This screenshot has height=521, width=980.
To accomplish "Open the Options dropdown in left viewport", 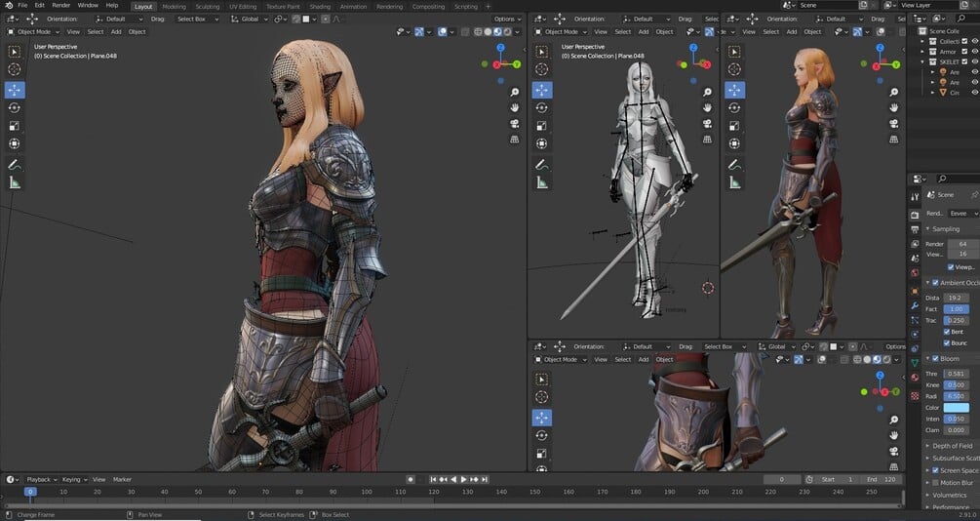I will pyautogui.click(x=506, y=19).
